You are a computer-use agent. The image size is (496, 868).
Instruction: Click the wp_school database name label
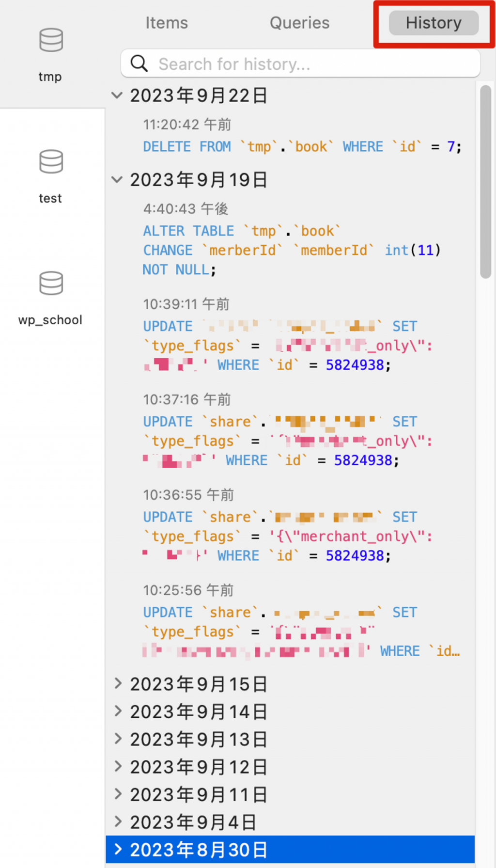(50, 320)
